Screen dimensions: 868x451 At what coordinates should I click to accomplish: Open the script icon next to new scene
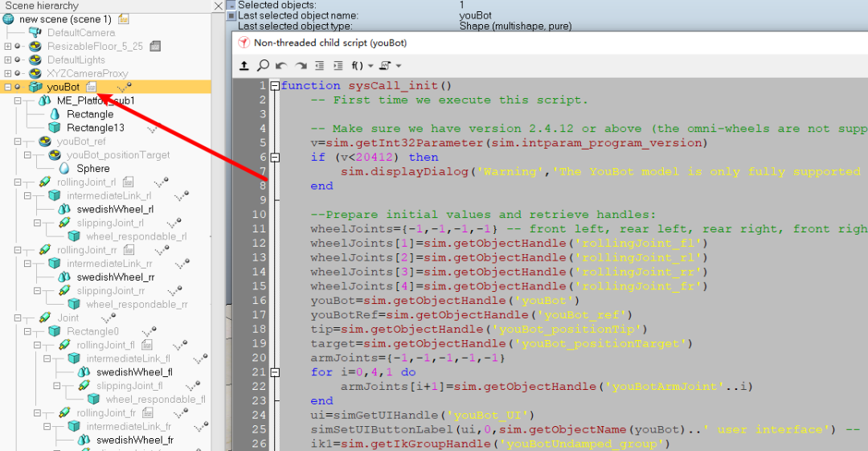tap(123, 18)
